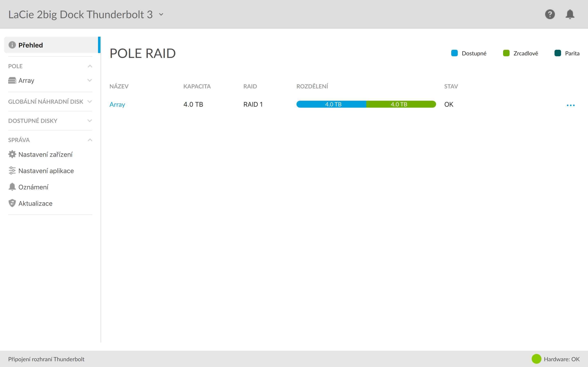
Task: Collapse the SPRÁVA section
Action: pyautogui.click(x=90, y=140)
